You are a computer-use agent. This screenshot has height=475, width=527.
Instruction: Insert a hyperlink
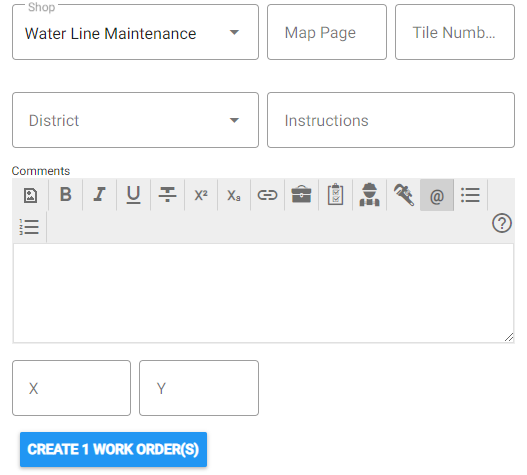pyautogui.click(x=268, y=195)
